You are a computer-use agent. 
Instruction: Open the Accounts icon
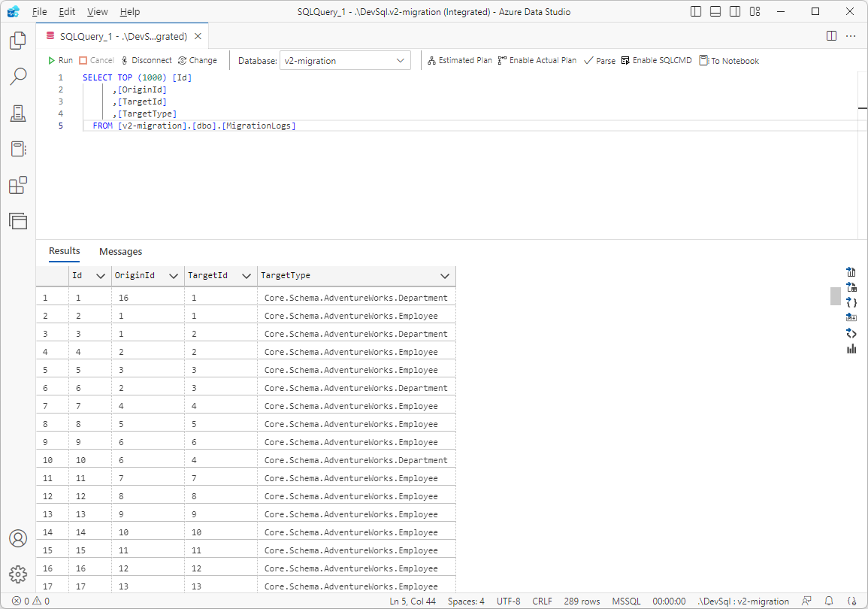18,538
